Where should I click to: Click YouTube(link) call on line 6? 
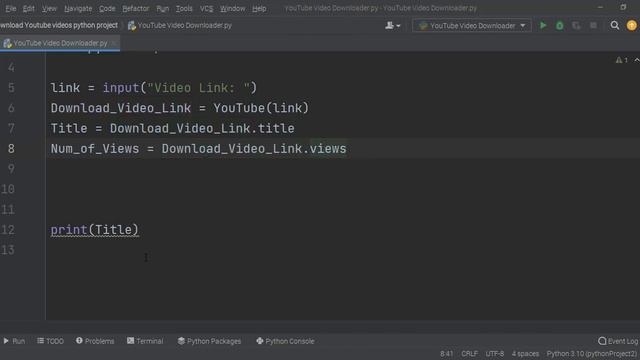pyautogui.click(x=261, y=108)
